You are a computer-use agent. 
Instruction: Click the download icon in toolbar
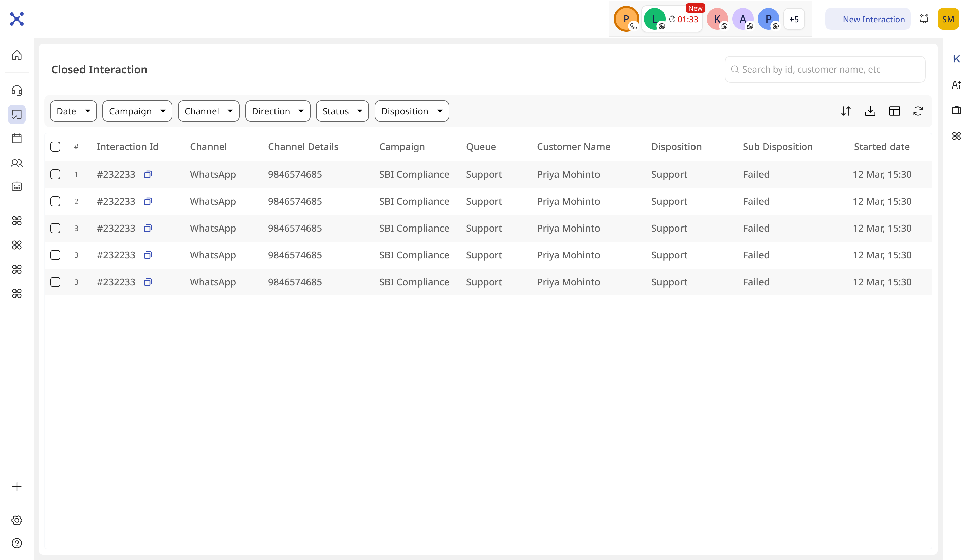tap(870, 111)
